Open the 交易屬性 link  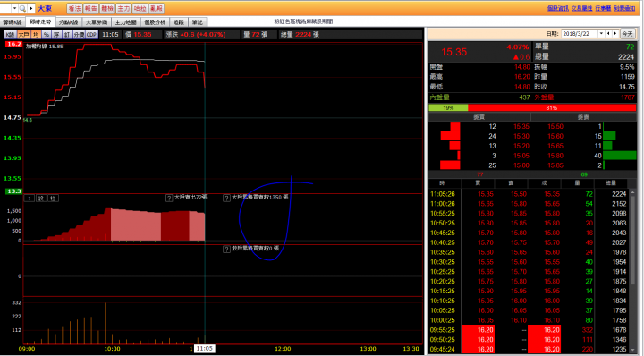point(581,8)
